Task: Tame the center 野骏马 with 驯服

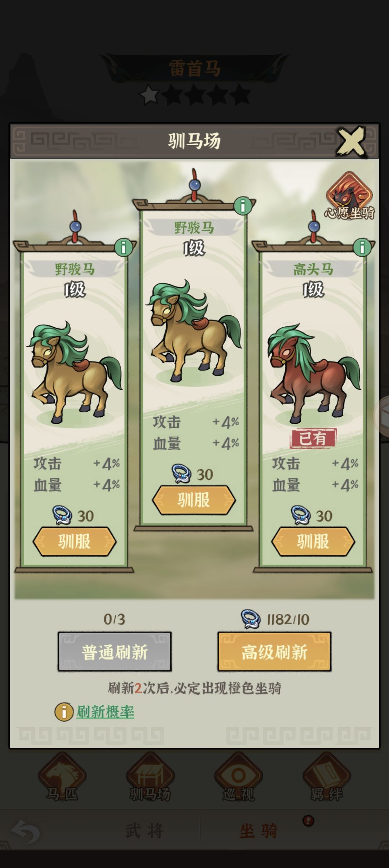Action: [194, 500]
